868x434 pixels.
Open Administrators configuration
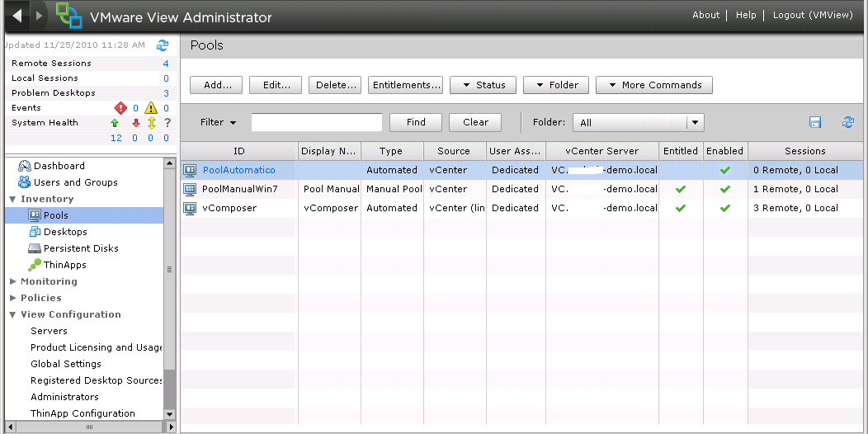64,397
